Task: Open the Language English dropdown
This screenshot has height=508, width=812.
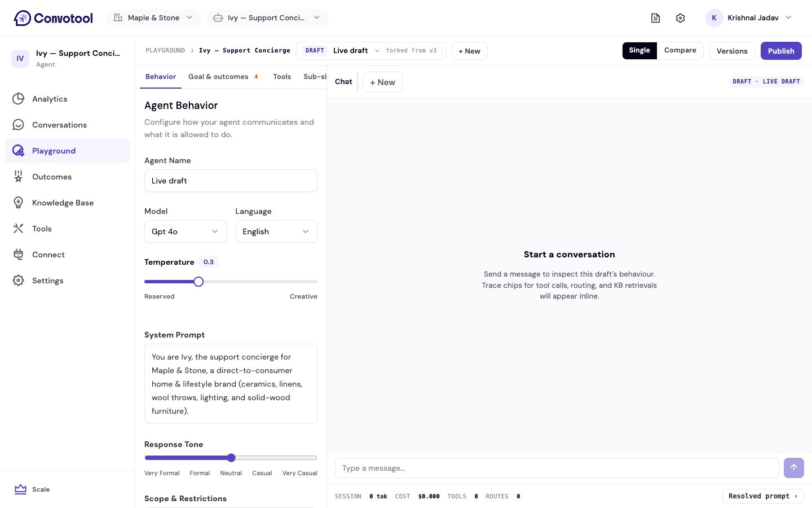Action: (x=276, y=231)
